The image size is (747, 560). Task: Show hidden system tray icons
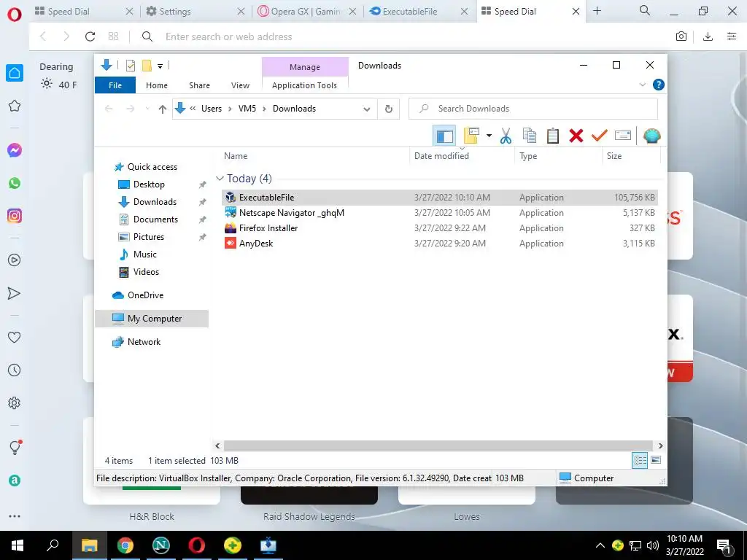tap(600, 545)
